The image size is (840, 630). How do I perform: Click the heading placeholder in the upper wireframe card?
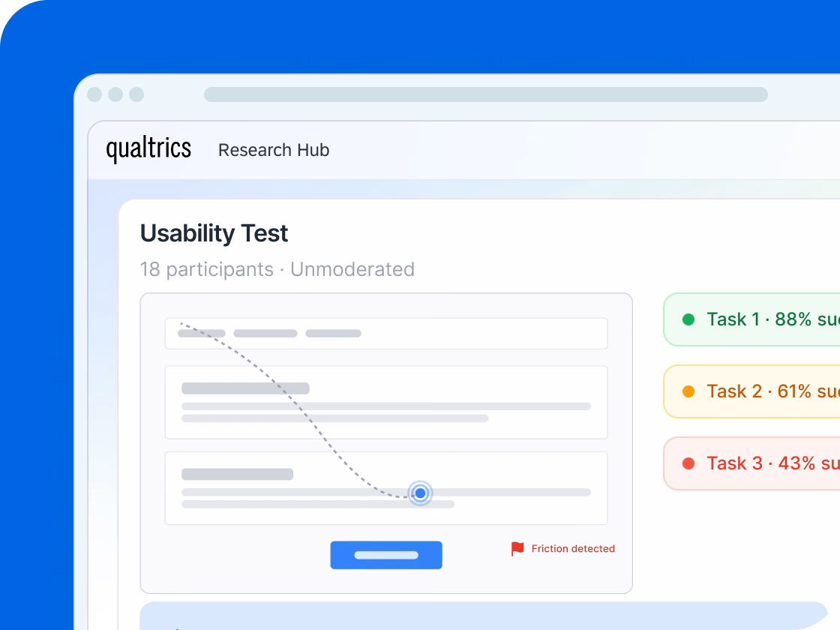click(245, 388)
